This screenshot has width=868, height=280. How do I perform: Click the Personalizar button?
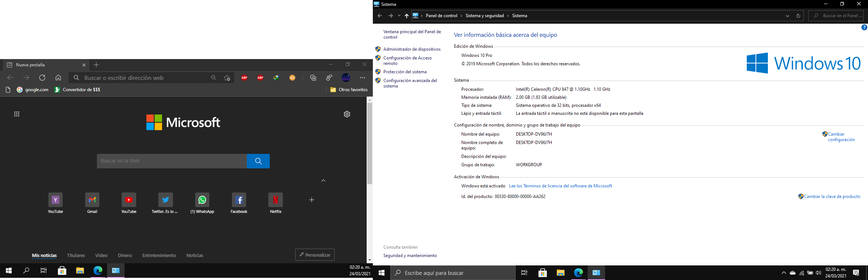click(315, 255)
